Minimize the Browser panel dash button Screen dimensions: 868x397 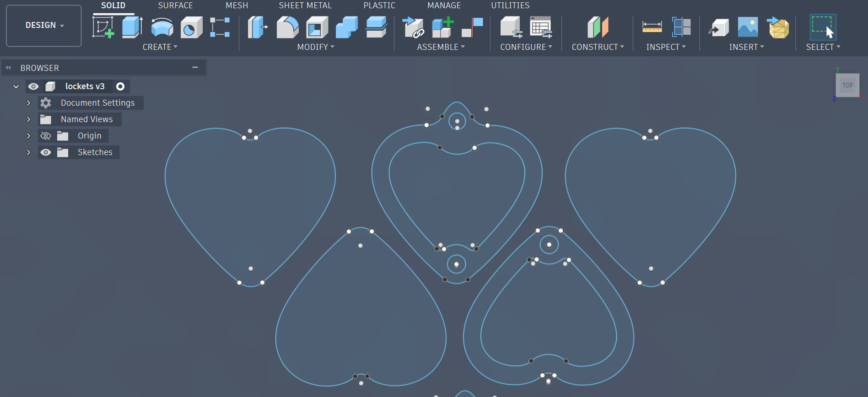pos(195,67)
